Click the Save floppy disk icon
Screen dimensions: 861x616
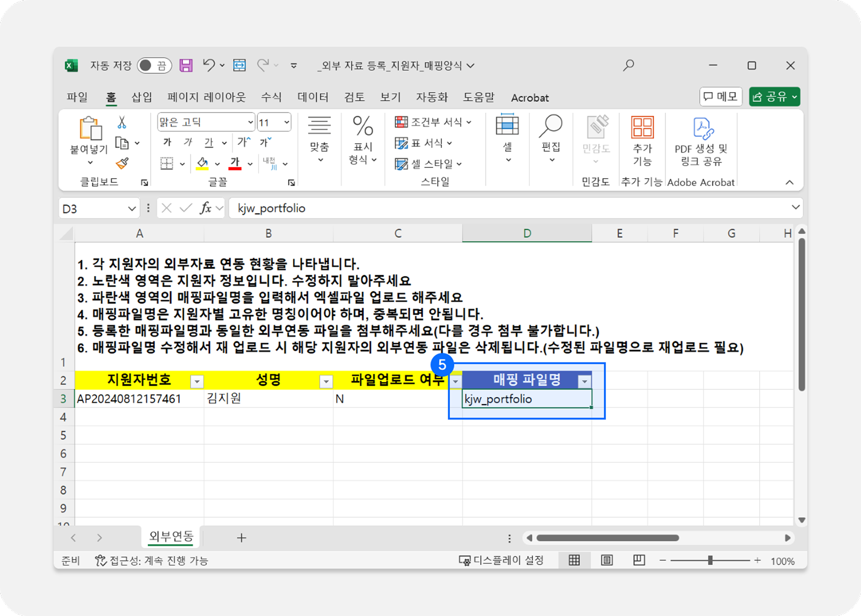coord(186,65)
